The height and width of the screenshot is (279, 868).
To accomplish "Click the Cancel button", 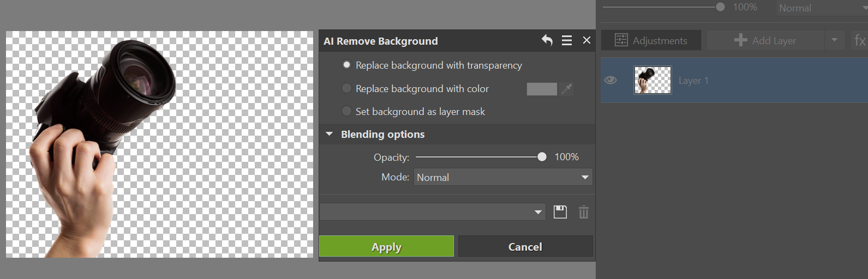I will click(525, 246).
